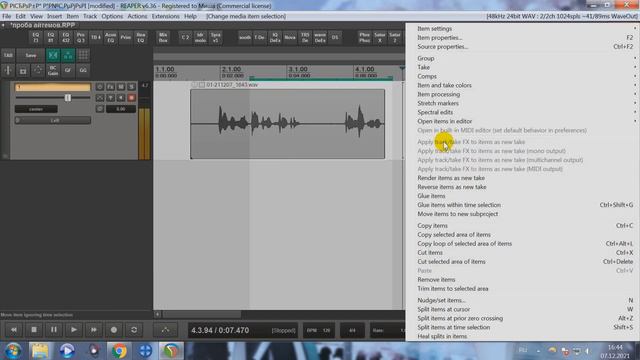
Task: Toggle the grid lines toolbar icon
Action: pyautogui.click(x=83, y=55)
